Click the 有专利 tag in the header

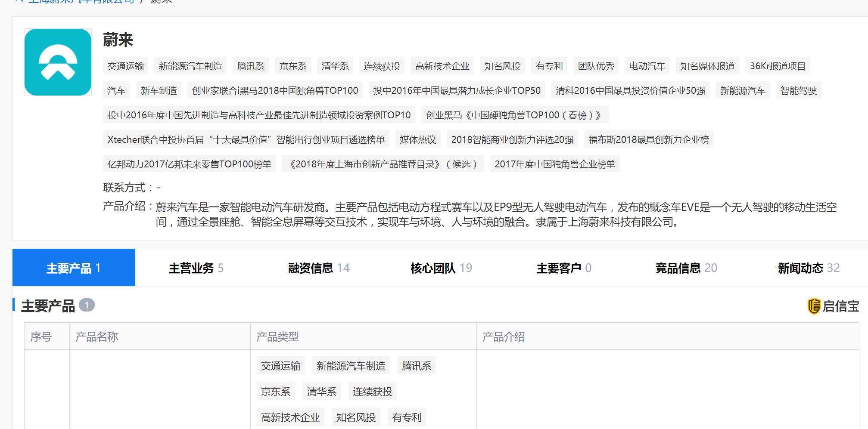click(549, 66)
